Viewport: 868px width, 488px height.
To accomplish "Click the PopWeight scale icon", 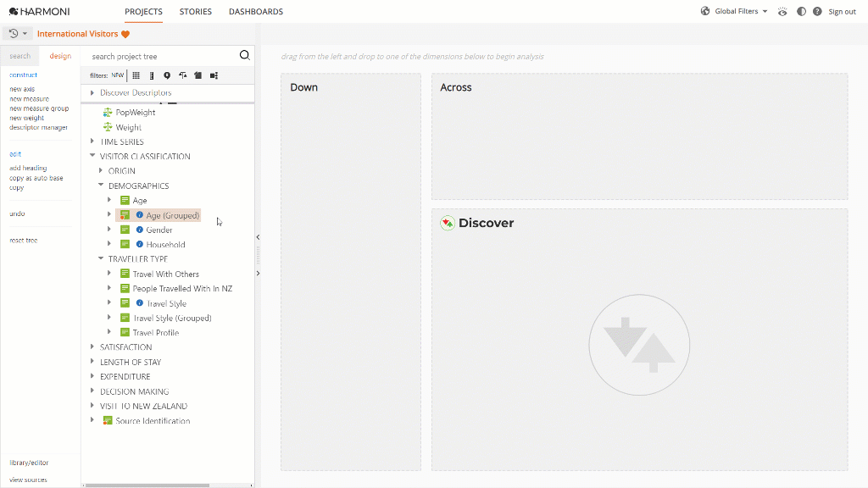I will 108,113.
